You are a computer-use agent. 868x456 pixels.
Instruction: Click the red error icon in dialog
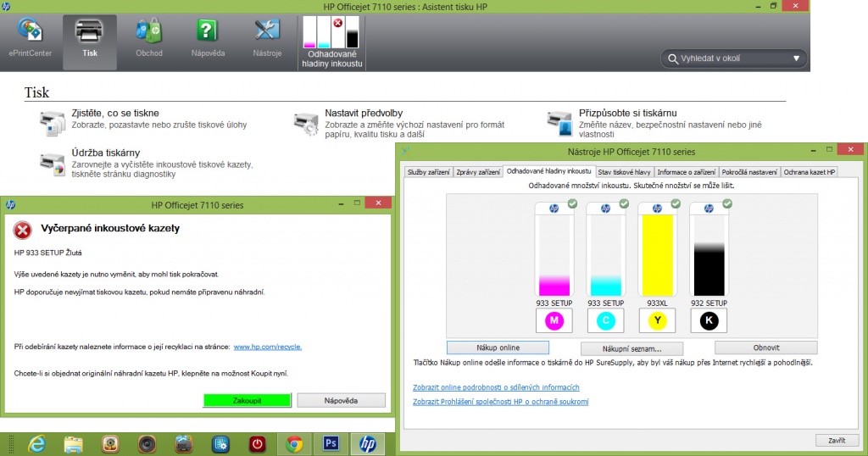[x=23, y=230]
